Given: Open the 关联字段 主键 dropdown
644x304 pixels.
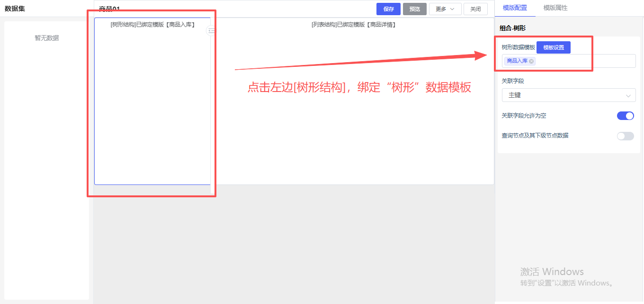Looking at the screenshot, I should tap(568, 95).
